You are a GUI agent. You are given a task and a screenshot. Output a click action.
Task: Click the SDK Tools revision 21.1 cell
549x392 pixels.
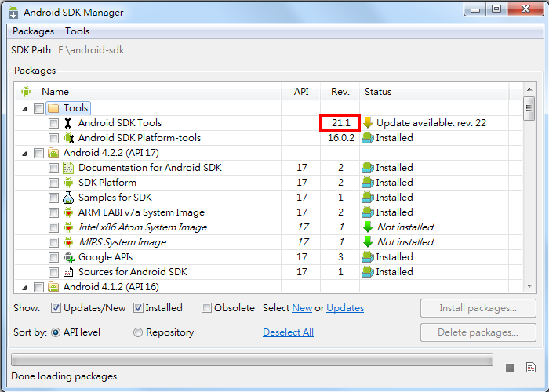coord(340,123)
